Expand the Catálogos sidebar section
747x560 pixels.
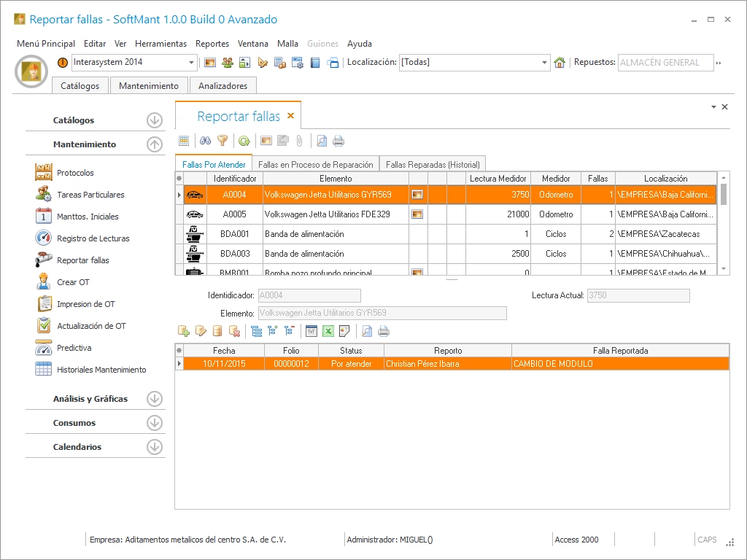click(x=154, y=120)
